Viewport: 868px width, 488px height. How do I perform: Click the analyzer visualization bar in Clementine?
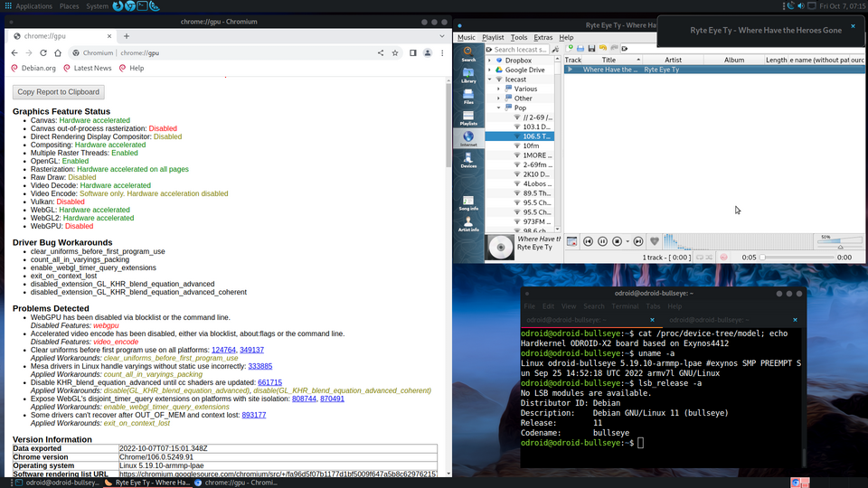coord(738,242)
